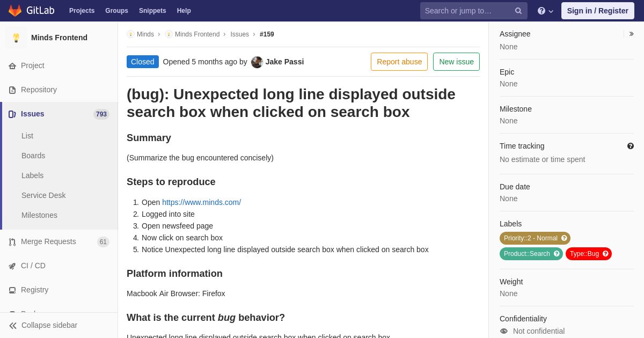Viewport: 644px width, 338px height.
Task: Open Projects menu in top bar
Action: 82,11
